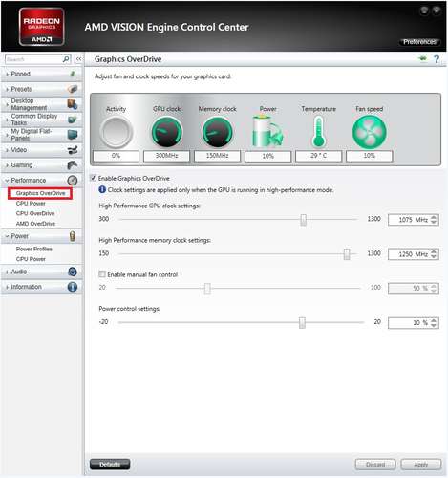
Task: Click the 1075 MHz GPU clock value field
Action: 414,220
